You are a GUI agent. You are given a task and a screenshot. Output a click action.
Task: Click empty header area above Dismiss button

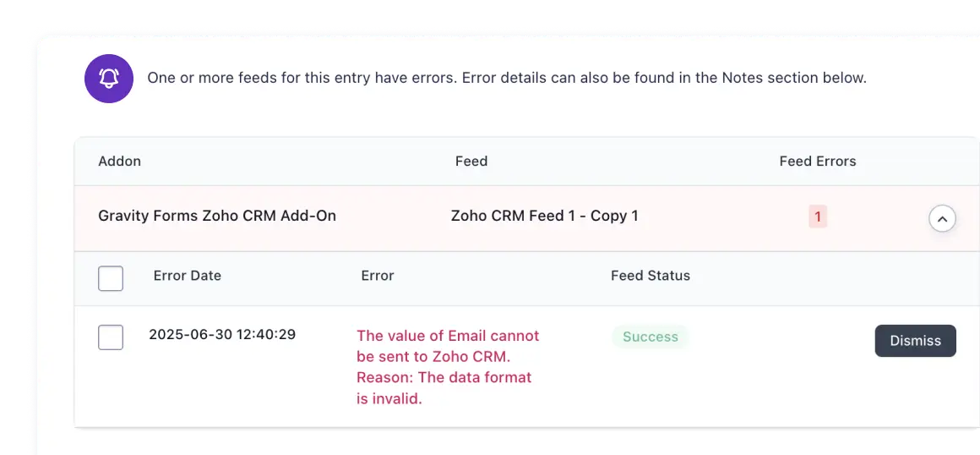point(915,278)
